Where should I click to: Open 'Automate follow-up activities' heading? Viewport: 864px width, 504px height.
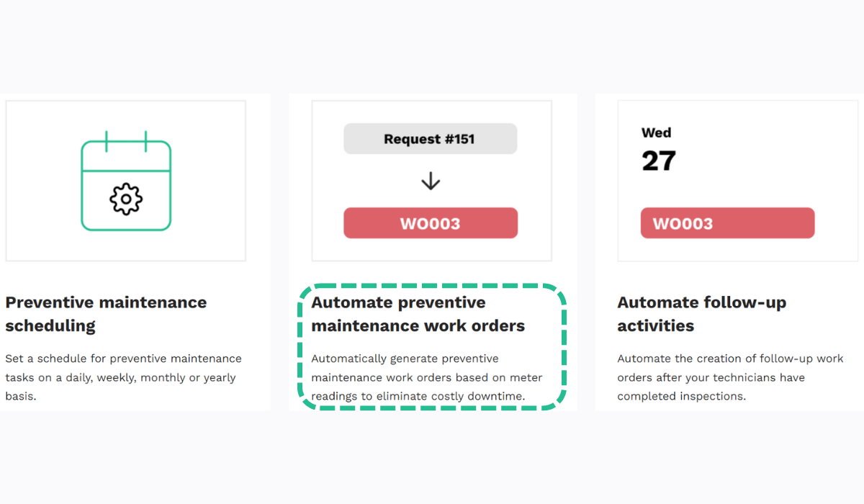coord(701,314)
